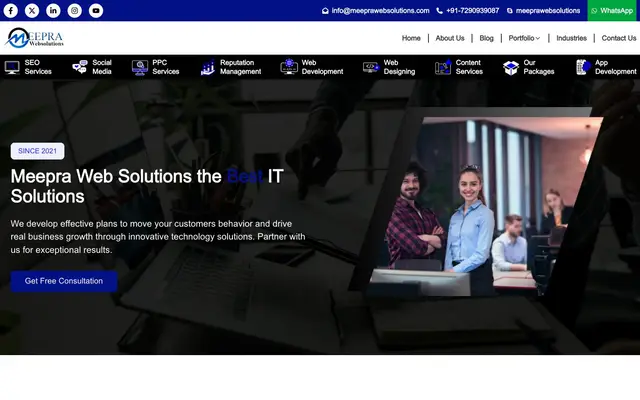Open the Instagram social icon
The image size is (640, 400).
point(74,11)
